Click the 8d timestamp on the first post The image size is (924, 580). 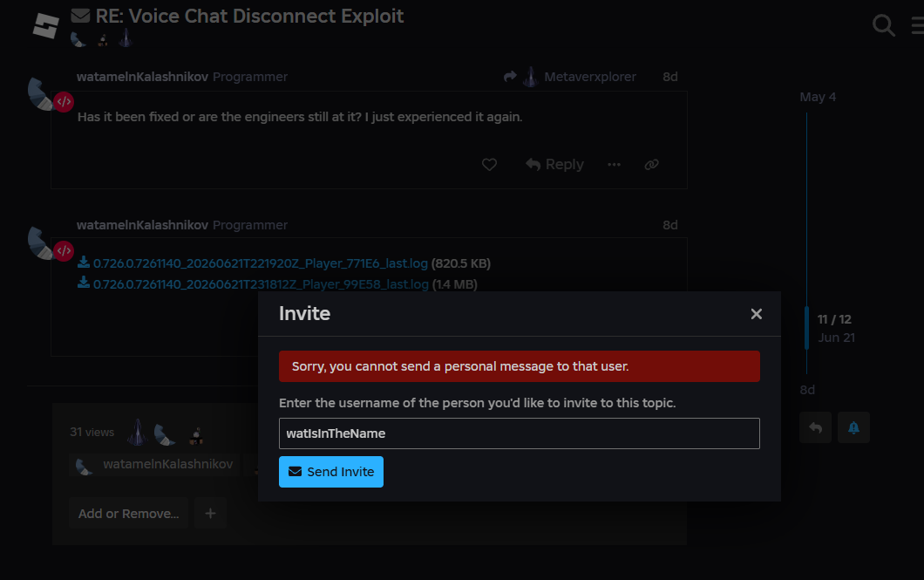[670, 77]
